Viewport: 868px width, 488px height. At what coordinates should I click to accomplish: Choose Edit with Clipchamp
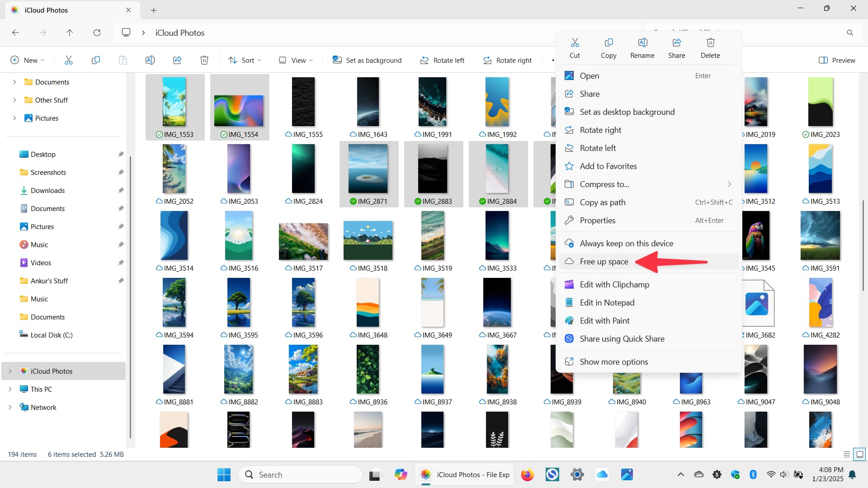[649, 285]
